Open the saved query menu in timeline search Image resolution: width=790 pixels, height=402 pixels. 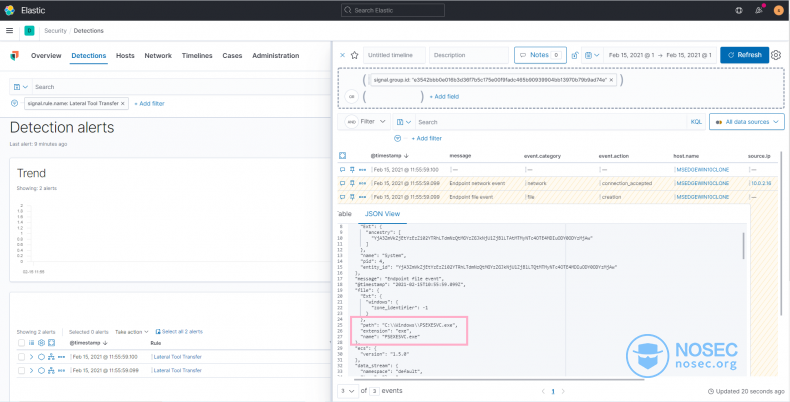(x=404, y=122)
